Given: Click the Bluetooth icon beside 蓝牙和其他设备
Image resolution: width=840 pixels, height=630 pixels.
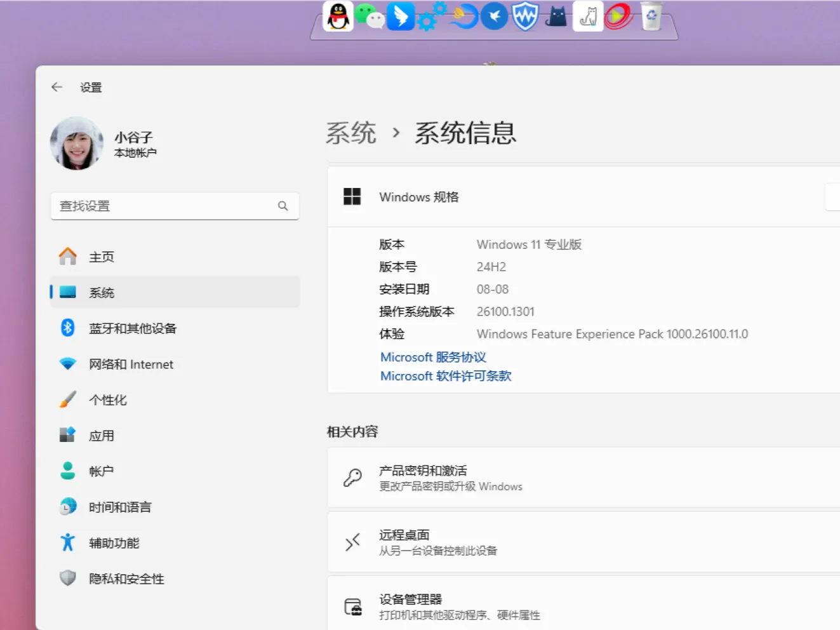Looking at the screenshot, I should tap(67, 328).
